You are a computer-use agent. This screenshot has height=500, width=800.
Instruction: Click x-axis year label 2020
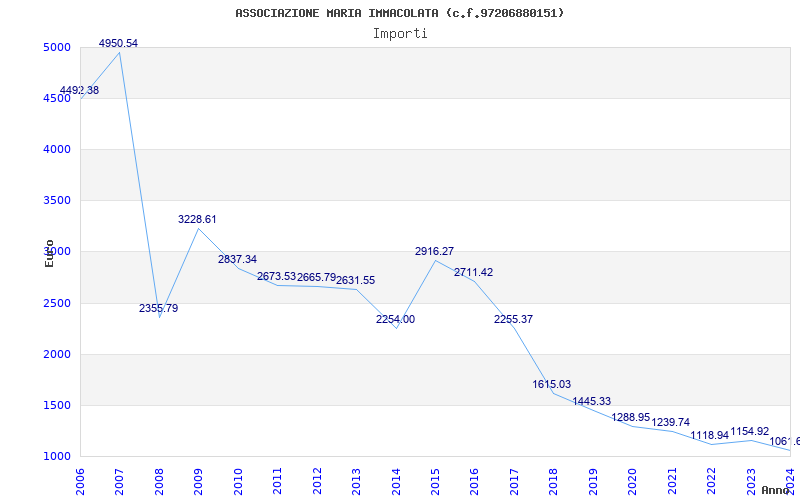coord(632,481)
